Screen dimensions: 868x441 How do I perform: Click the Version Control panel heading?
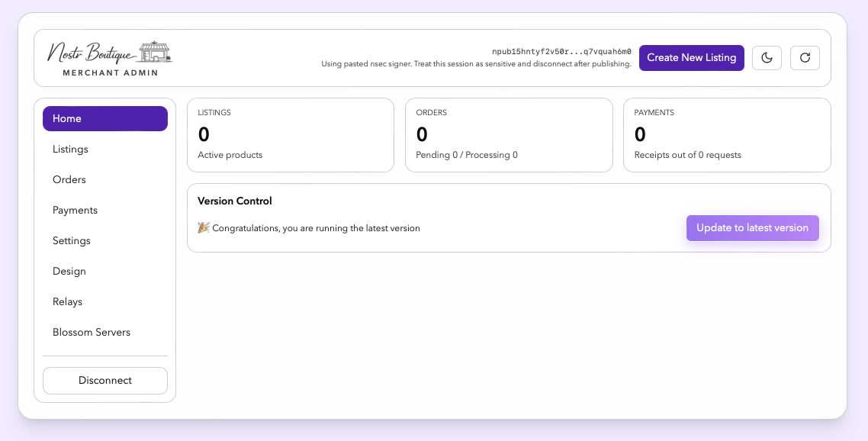(234, 201)
